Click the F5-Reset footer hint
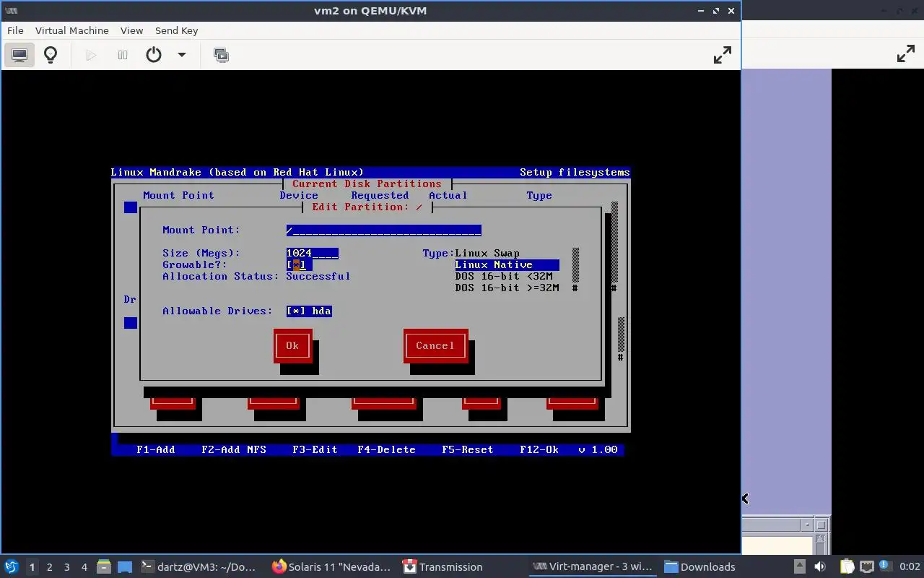 (x=468, y=449)
